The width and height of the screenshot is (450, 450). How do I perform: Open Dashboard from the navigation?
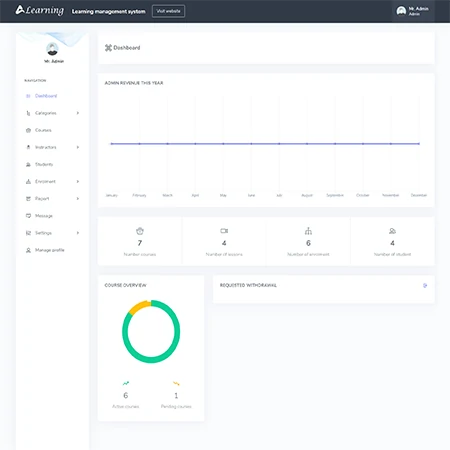[x=46, y=96]
